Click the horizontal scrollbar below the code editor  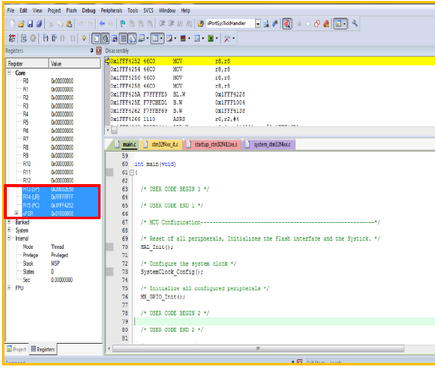[x=258, y=349]
